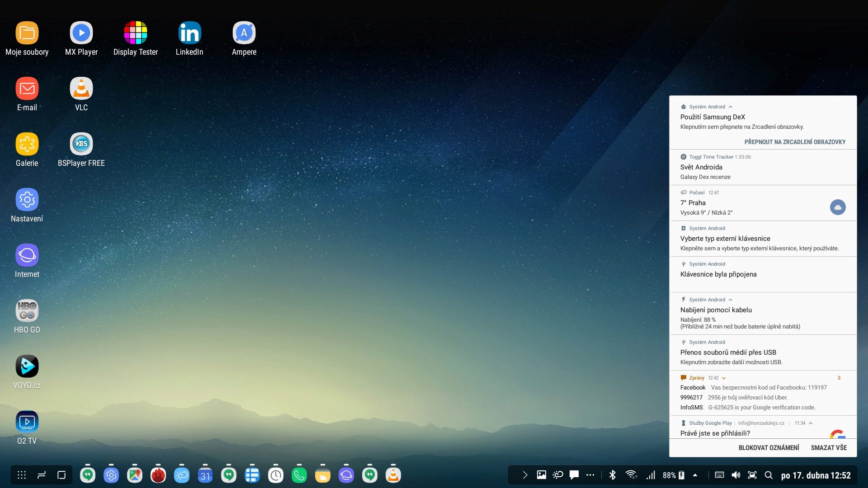The height and width of the screenshot is (488, 868).
Task: Toggle Bluetooth from the status tray
Action: [613, 475]
